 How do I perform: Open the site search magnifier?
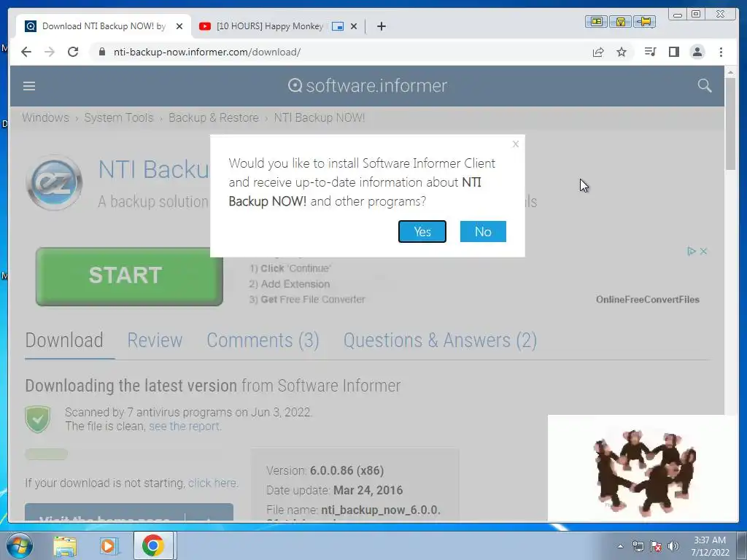(x=705, y=86)
